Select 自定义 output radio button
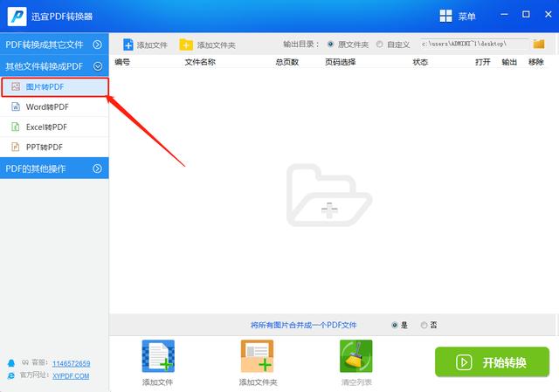 click(x=380, y=45)
